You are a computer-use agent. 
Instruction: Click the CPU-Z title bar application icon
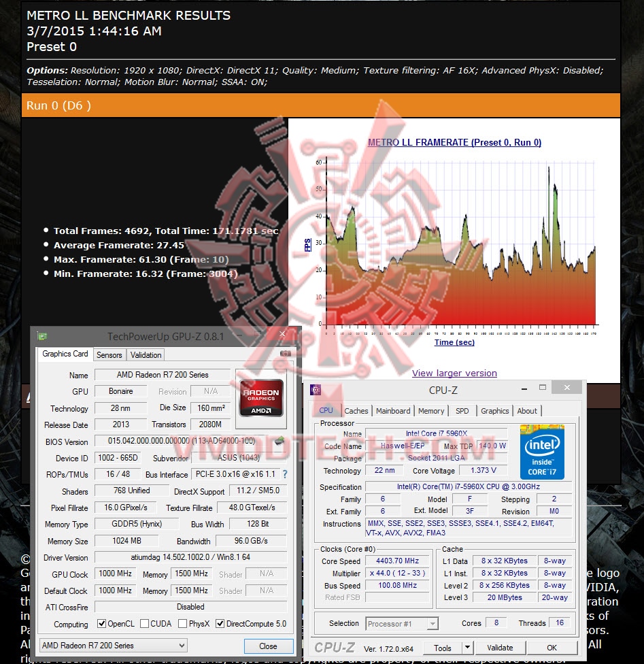point(316,389)
